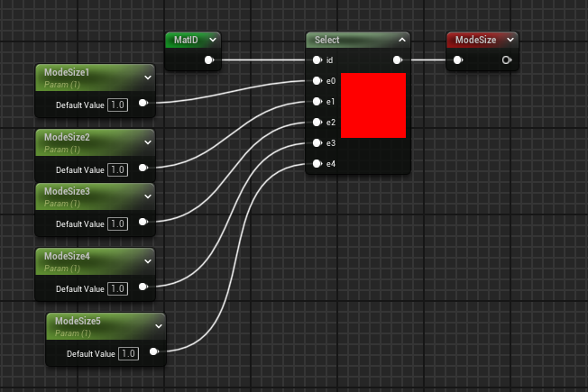Image resolution: width=588 pixels, height=392 pixels.
Task: Click the Select node output pin
Action: 398,60
